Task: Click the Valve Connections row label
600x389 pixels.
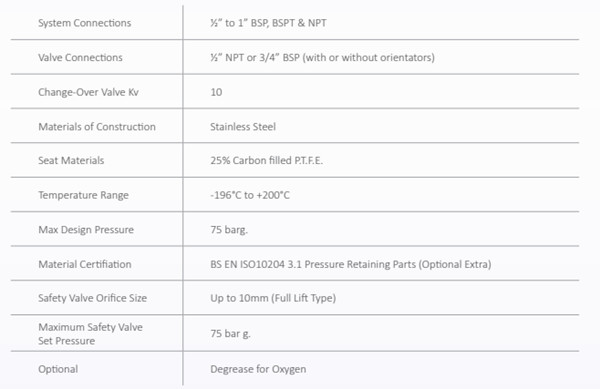Action: [x=80, y=57]
